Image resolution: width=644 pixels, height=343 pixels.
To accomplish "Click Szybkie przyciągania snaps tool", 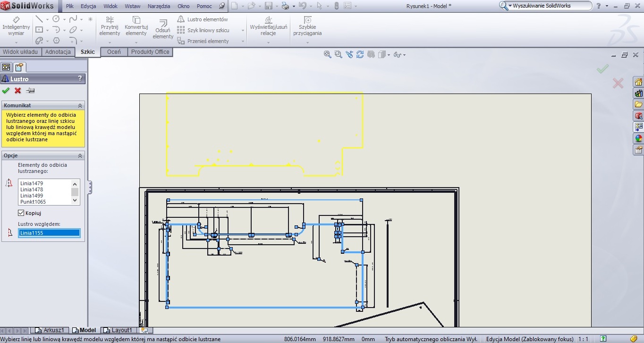I will coord(307,26).
